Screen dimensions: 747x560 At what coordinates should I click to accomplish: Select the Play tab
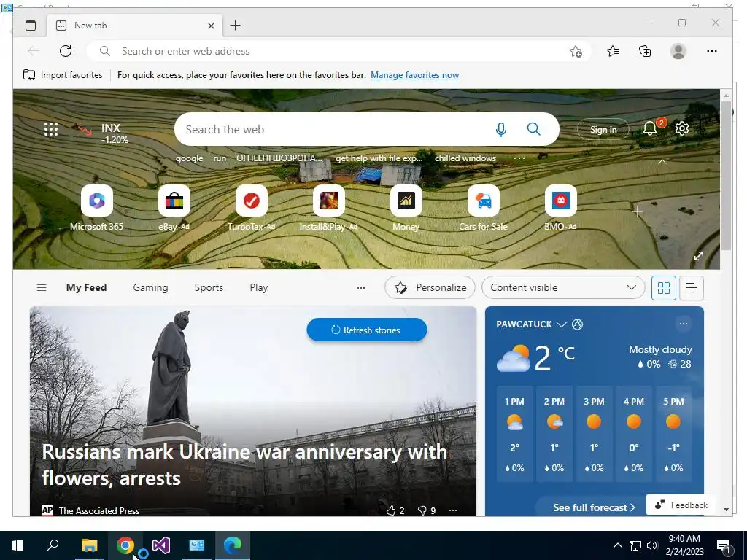click(259, 287)
